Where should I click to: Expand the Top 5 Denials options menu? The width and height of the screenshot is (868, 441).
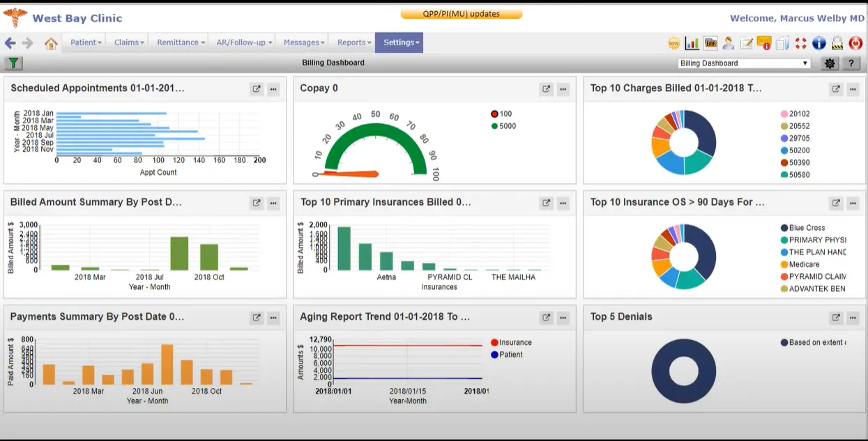852,318
